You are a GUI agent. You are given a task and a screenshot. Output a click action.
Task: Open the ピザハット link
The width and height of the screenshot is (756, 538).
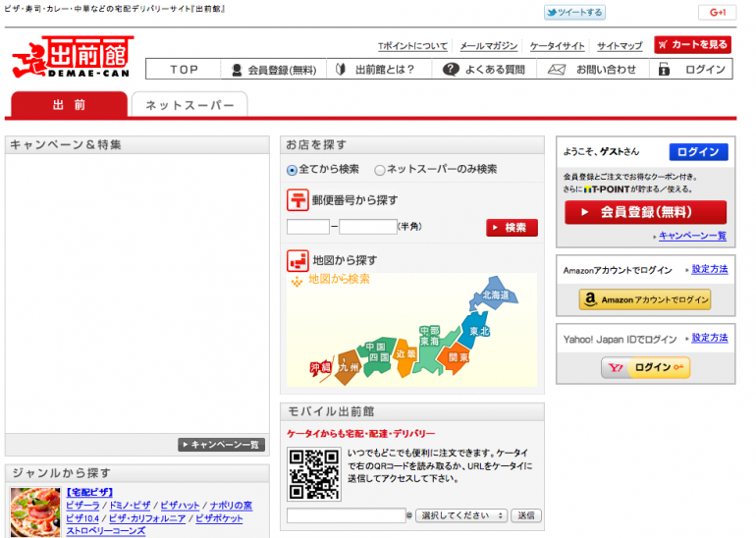coord(180,506)
